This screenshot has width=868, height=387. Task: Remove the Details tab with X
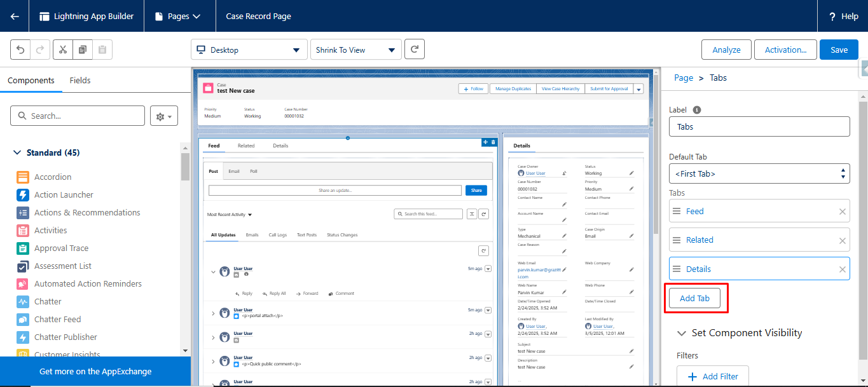[843, 269]
